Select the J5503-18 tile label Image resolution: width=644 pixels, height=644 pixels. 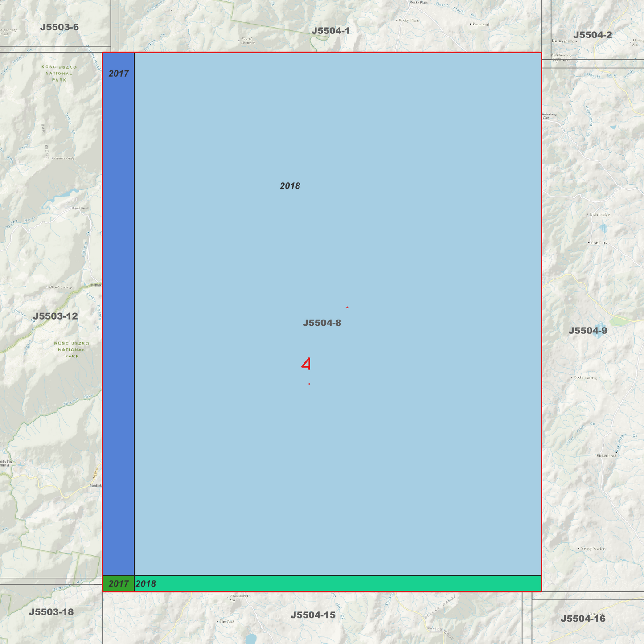pyautogui.click(x=51, y=612)
